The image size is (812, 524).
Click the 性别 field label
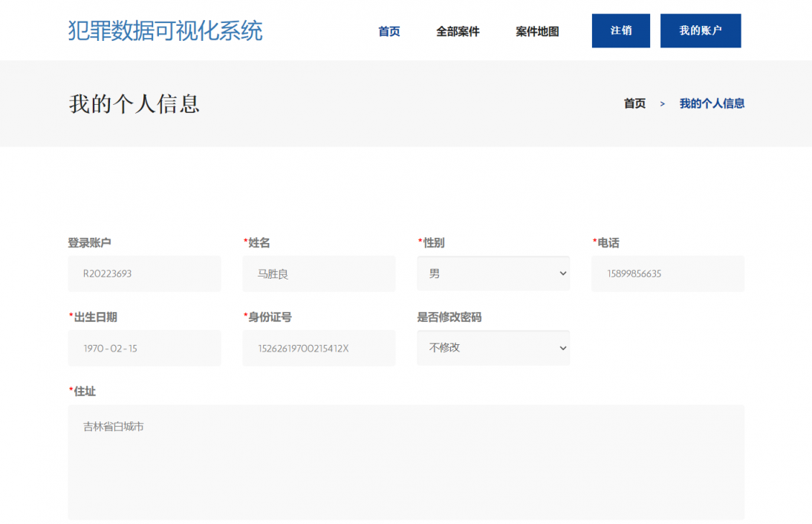[x=432, y=242]
